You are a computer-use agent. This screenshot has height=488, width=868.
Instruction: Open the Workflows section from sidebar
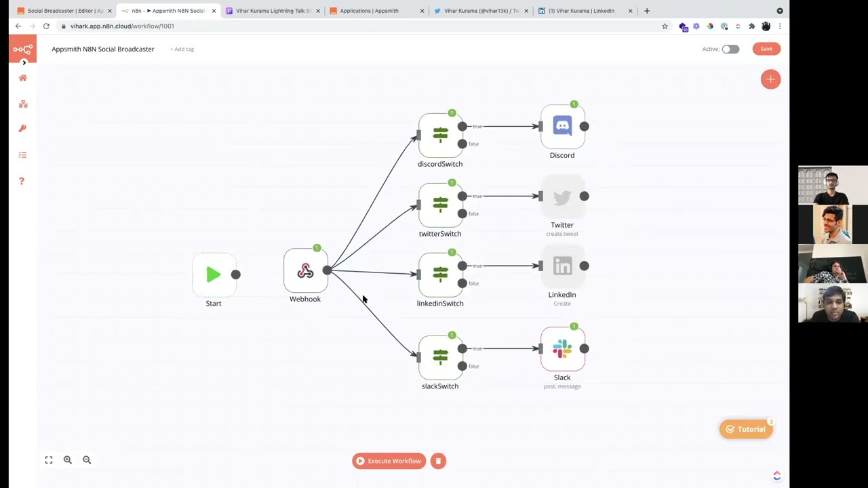[23, 104]
